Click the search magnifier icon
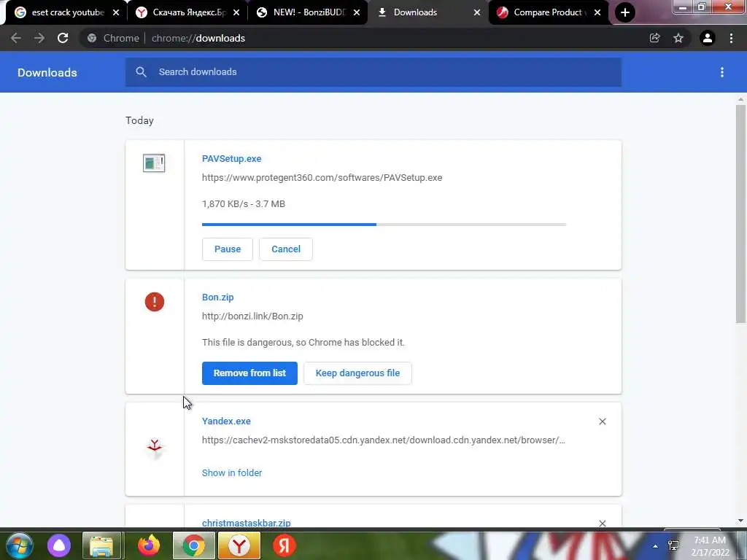This screenshot has height=560, width=747. [x=141, y=72]
